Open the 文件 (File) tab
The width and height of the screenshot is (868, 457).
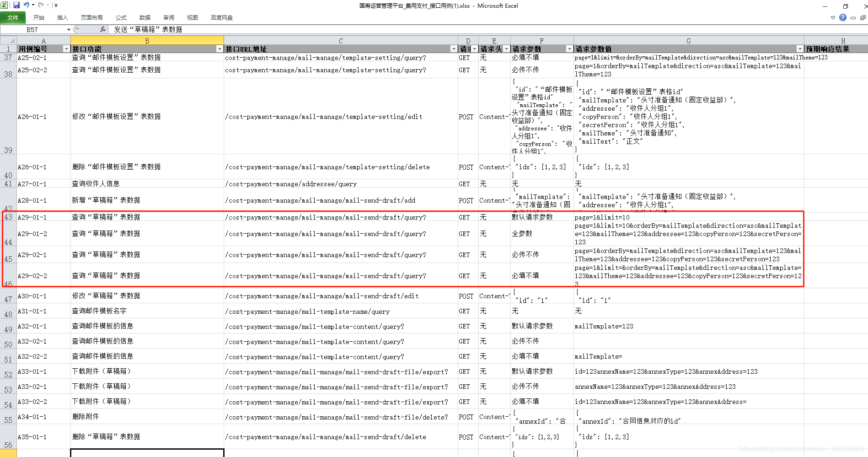pyautogui.click(x=13, y=17)
